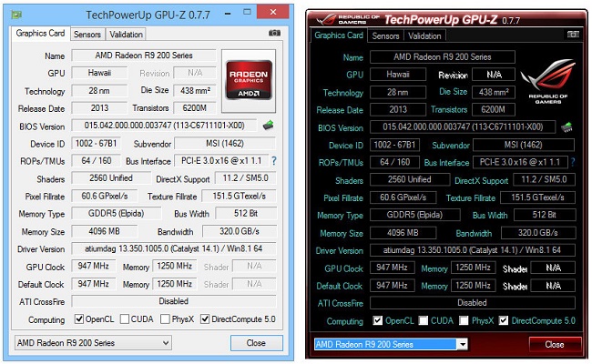Toggle CUDA checkbox in ROG window
Image resolution: width=592 pixels, height=364 pixels.
[x=424, y=320]
